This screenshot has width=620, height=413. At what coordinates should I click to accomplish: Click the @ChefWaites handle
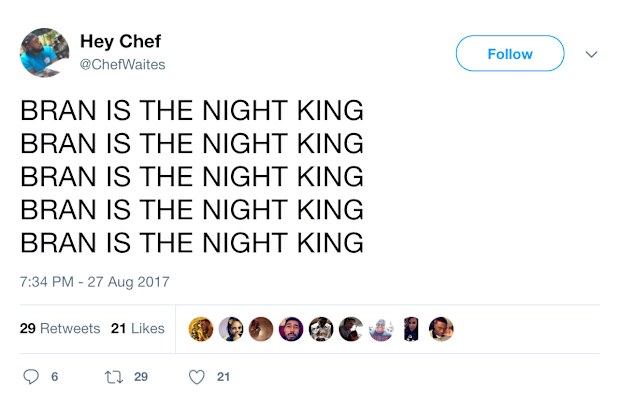(123, 64)
